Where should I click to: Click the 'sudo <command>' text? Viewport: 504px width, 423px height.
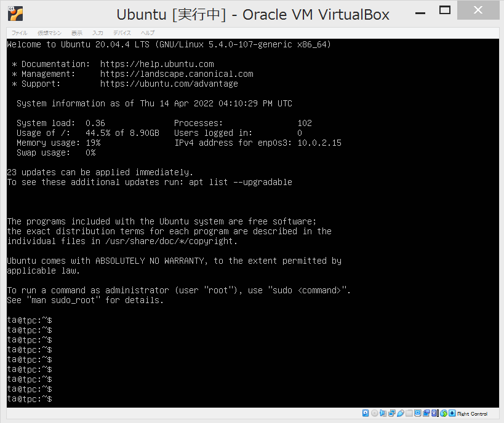306,290
